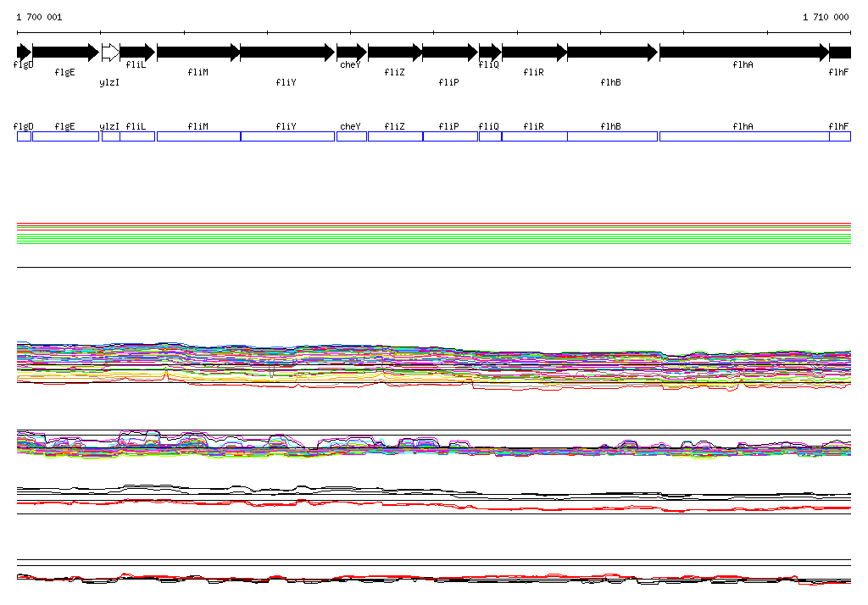Select the fliR gene arrow
868x605 pixels.
pyautogui.click(x=535, y=53)
